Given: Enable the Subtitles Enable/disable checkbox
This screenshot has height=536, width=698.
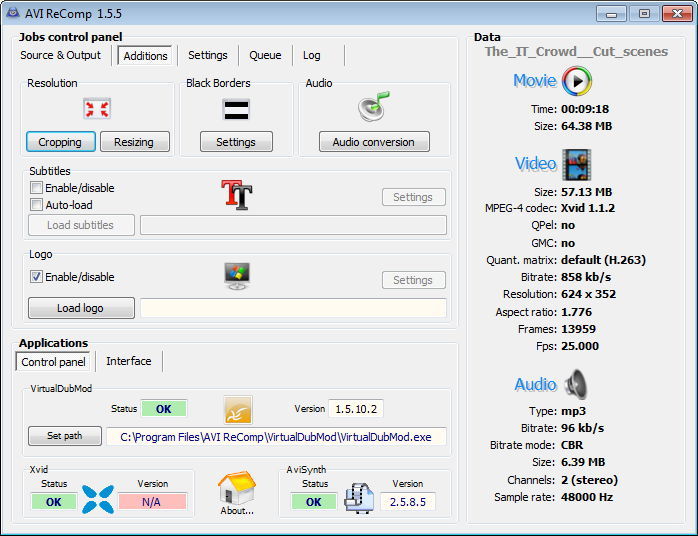Looking at the screenshot, I should (x=37, y=188).
